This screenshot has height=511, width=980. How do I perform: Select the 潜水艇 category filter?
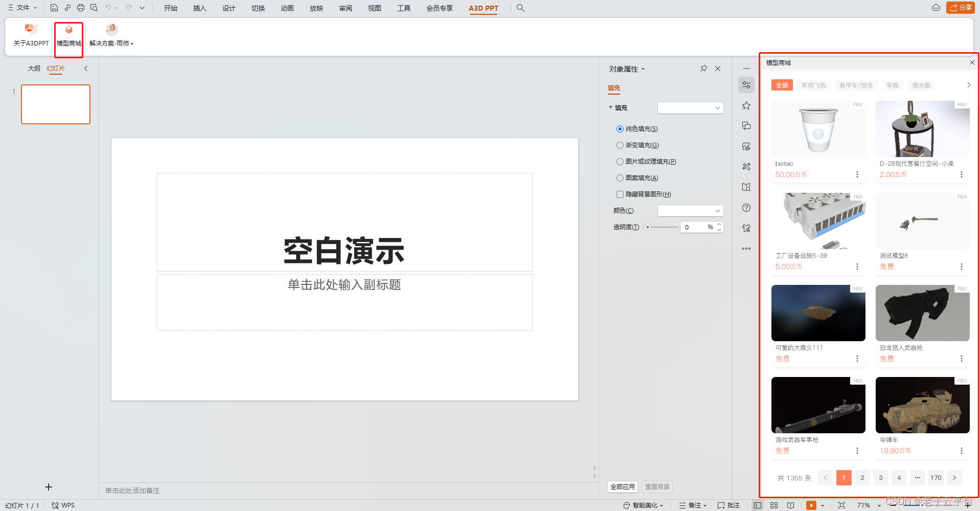pos(921,85)
